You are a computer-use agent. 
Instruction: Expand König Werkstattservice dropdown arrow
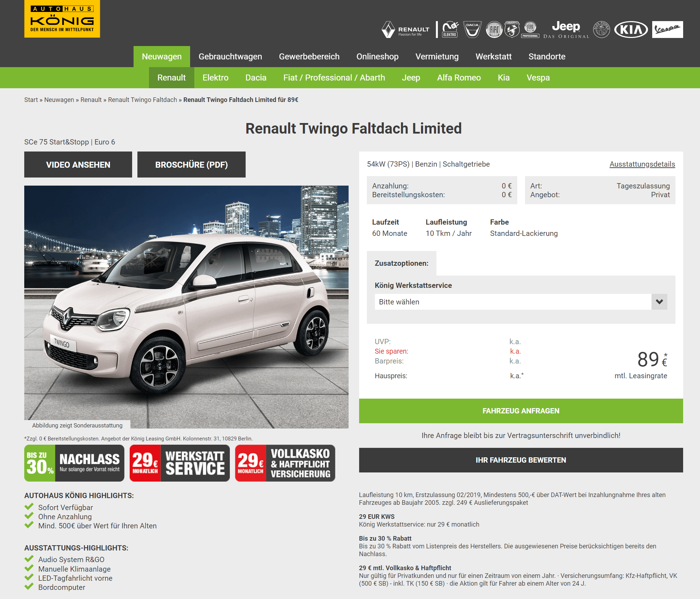click(x=659, y=302)
